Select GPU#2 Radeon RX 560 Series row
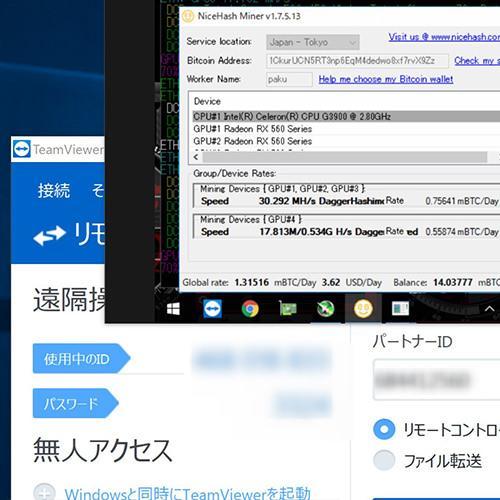The width and height of the screenshot is (500, 500). pyautogui.click(x=346, y=141)
